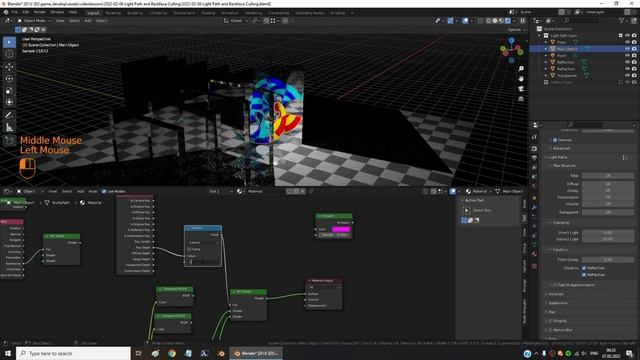Switch to the Shading workspace tab
Screen dimensions: 640x360
(208, 13)
